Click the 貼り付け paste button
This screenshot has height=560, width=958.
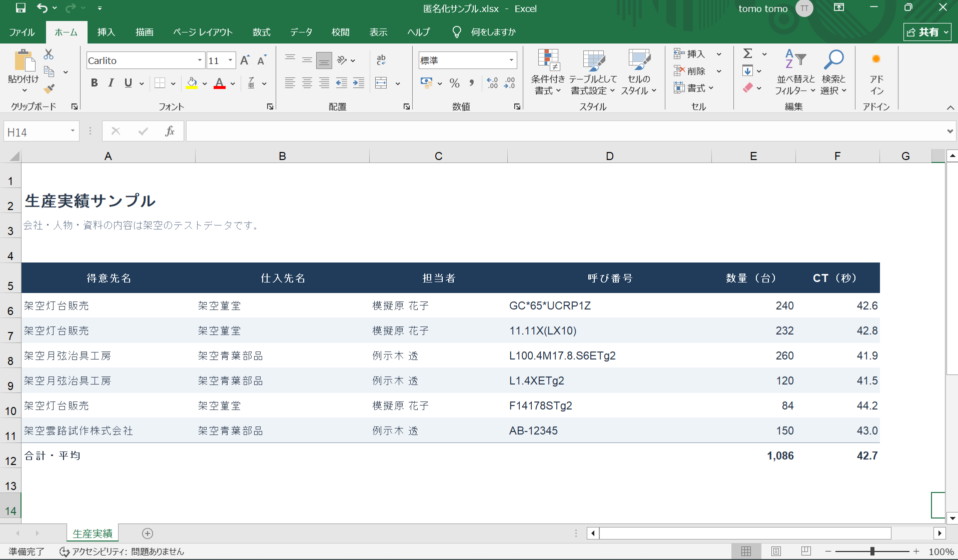[24, 71]
